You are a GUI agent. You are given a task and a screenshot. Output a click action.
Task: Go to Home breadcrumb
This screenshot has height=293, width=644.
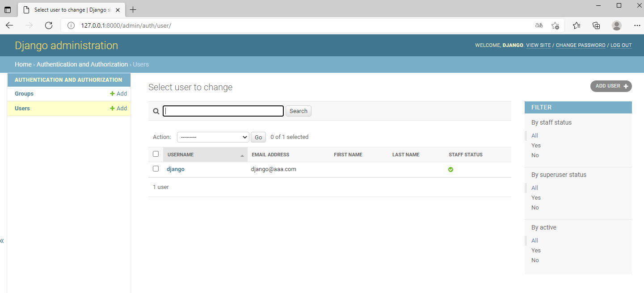click(23, 64)
